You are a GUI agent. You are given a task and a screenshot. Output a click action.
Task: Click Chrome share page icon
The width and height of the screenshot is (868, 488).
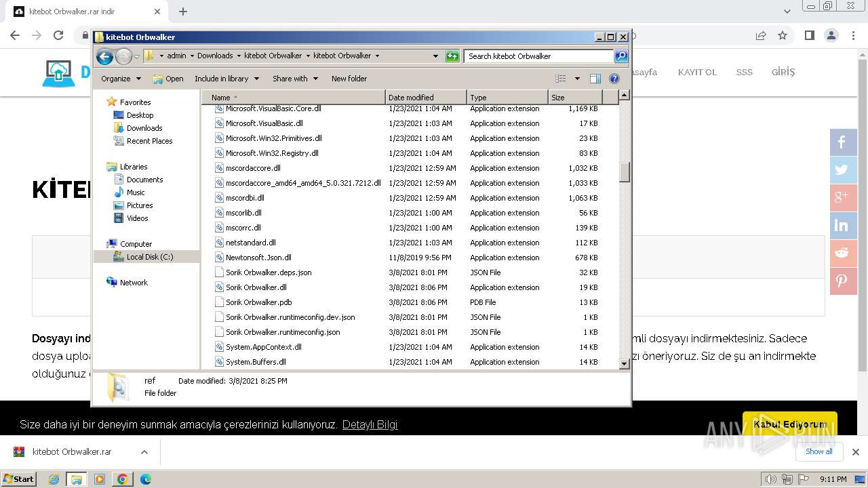[x=761, y=35]
